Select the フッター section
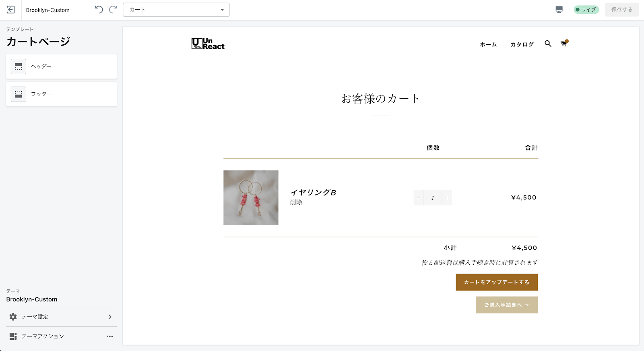This screenshot has height=351, width=644. click(x=61, y=94)
